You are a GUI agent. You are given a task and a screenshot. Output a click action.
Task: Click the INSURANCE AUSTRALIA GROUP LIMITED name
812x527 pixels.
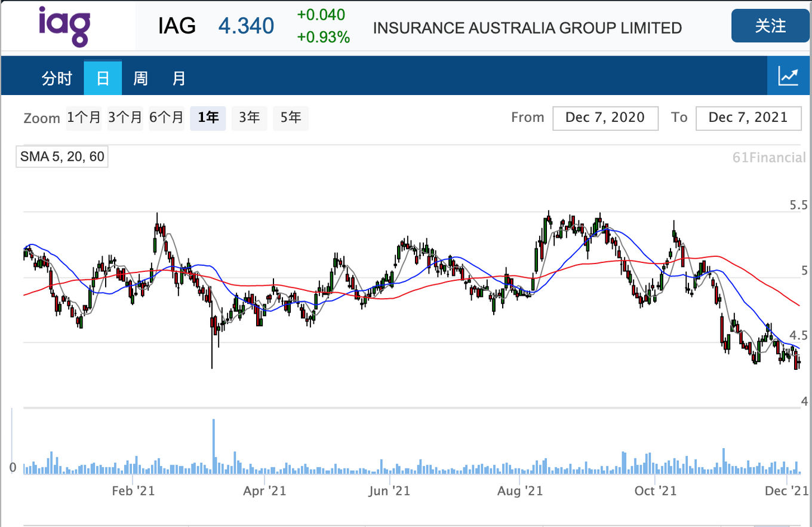(x=527, y=28)
